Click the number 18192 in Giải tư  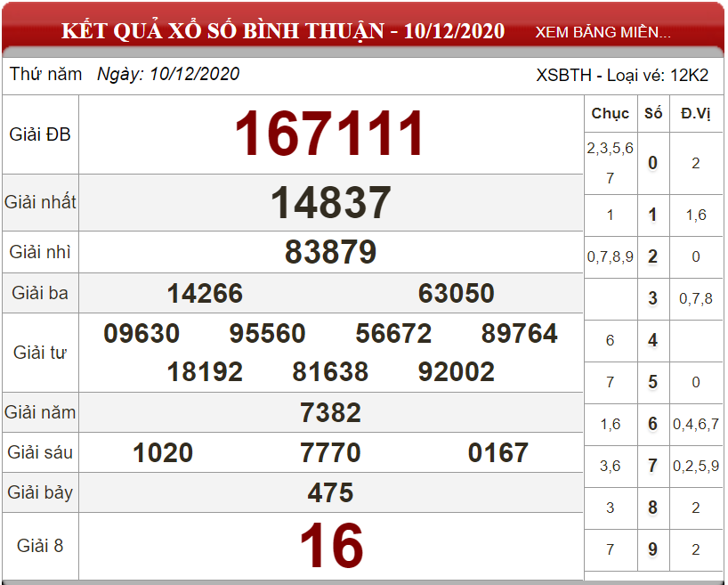tap(205, 371)
